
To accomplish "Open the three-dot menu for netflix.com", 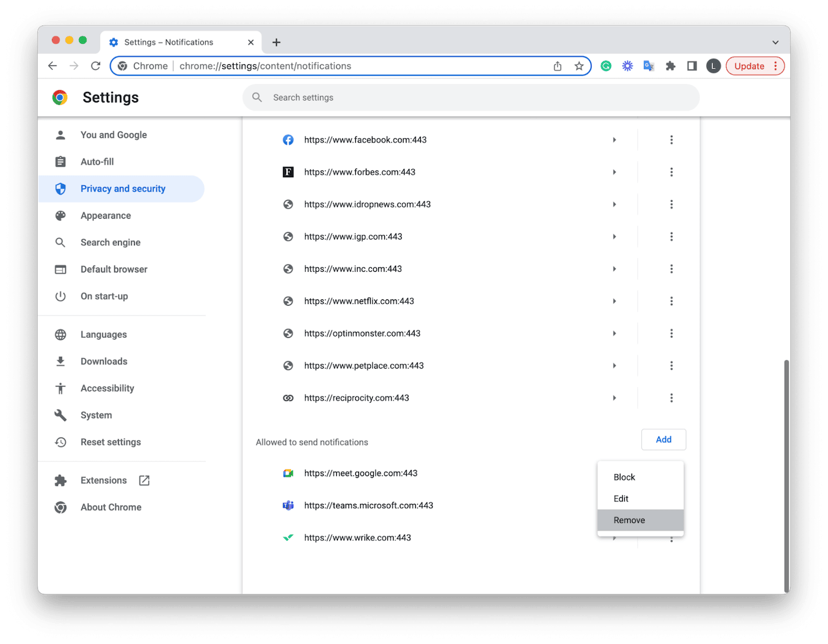I will 672,301.
